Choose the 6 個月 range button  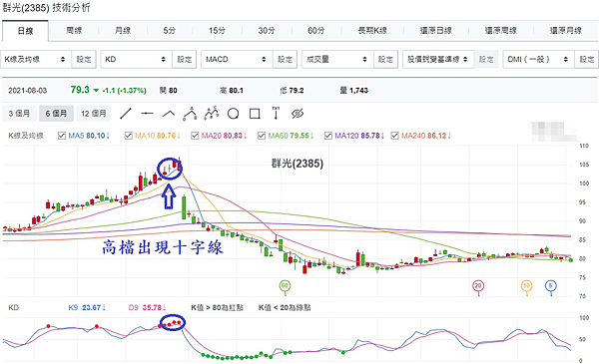click(56, 114)
